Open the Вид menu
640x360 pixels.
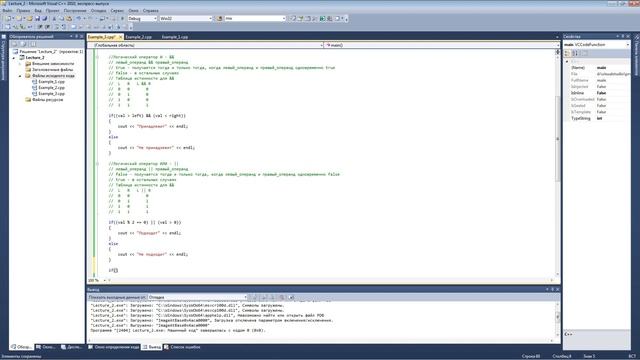tap(38, 11)
